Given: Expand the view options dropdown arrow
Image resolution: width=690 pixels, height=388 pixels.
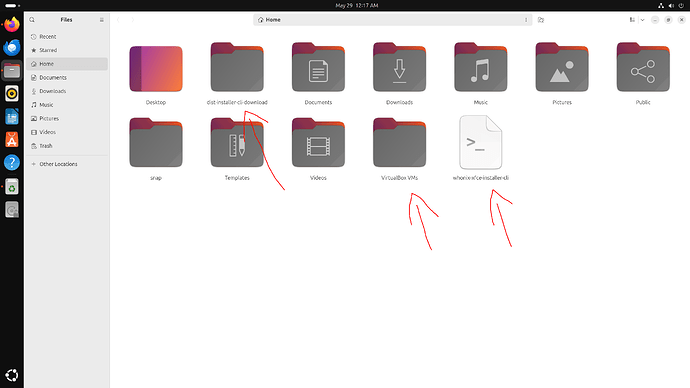Looking at the screenshot, I should pos(642,20).
